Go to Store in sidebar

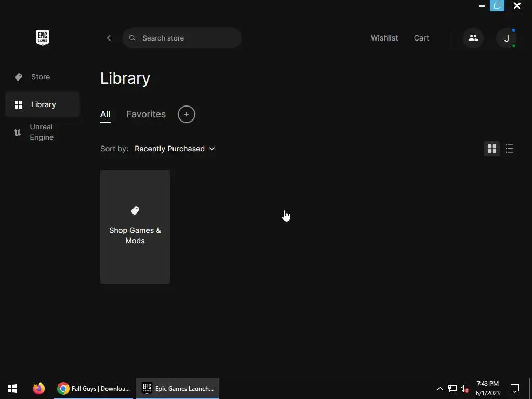(x=43, y=77)
